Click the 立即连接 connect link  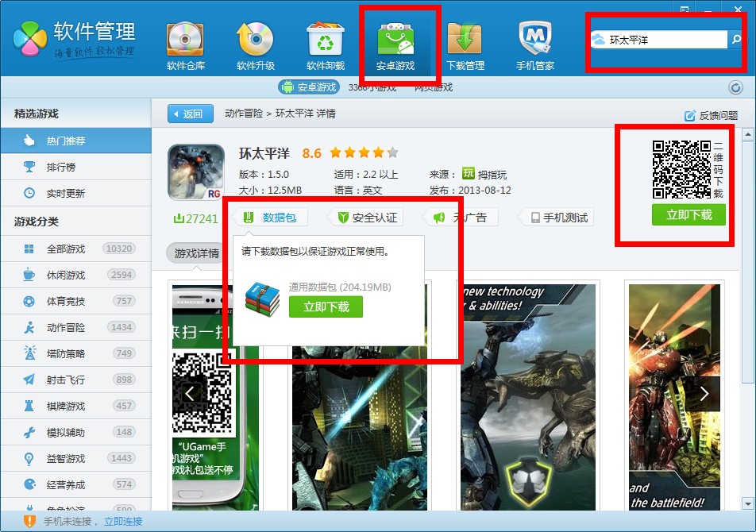[123, 522]
